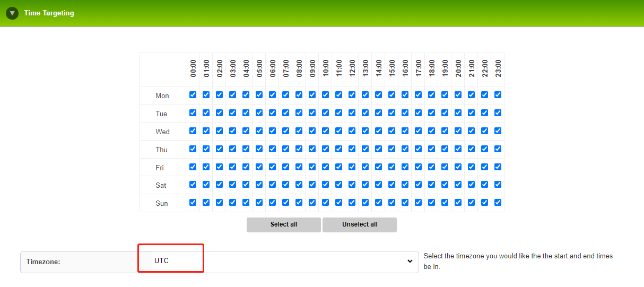Click the Sat row label
Screen dimensions: 644x287
(x=161, y=185)
